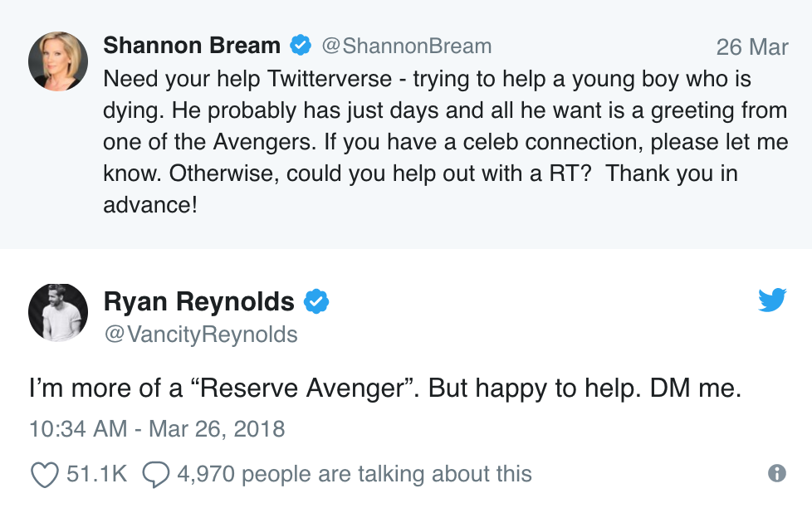The width and height of the screenshot is (812, 508).
Task: Click "4,970 people are talking about this"
Action: [355, 474]
